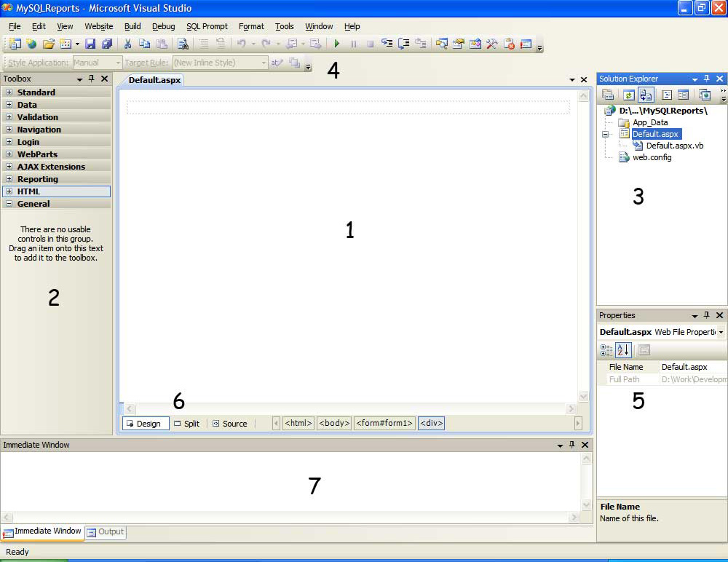Open the Debug menu
Viewport: 728px width, 562px height.
coord(163,26)
